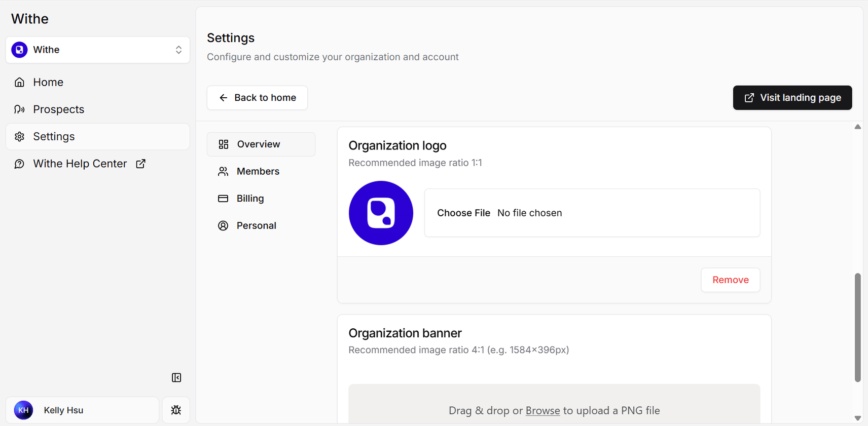Click the Personal user circle icon

(223, 225)
